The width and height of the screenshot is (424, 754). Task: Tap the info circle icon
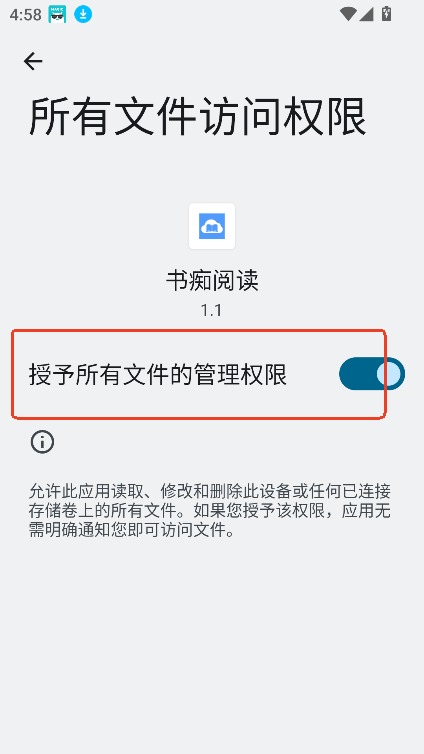coord(42,441)
